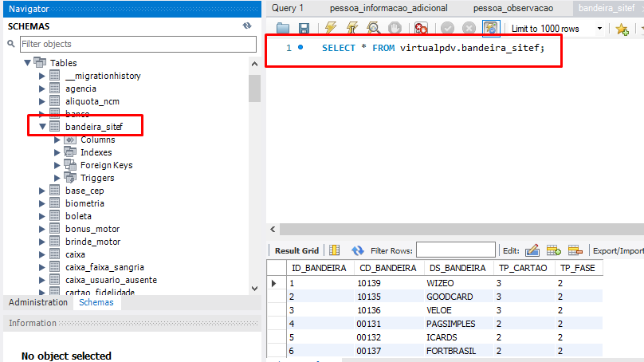Sort by the ID_BANDEIRA column header
This screenshot has height=362, width=644.
[x=319, y=269]
